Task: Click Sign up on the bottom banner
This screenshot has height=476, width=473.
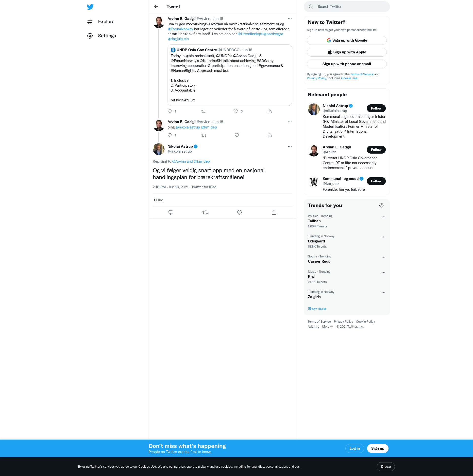Action: (x=377, y=449)
